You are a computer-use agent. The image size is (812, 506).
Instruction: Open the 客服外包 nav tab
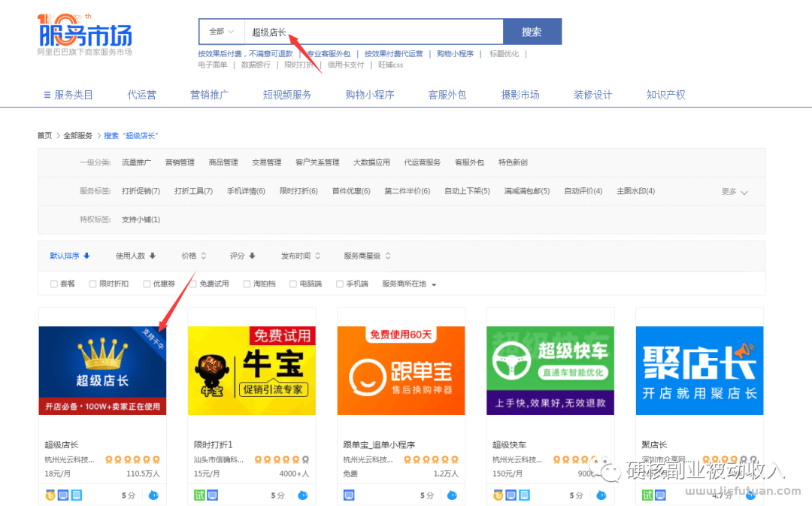coord(447,95)
